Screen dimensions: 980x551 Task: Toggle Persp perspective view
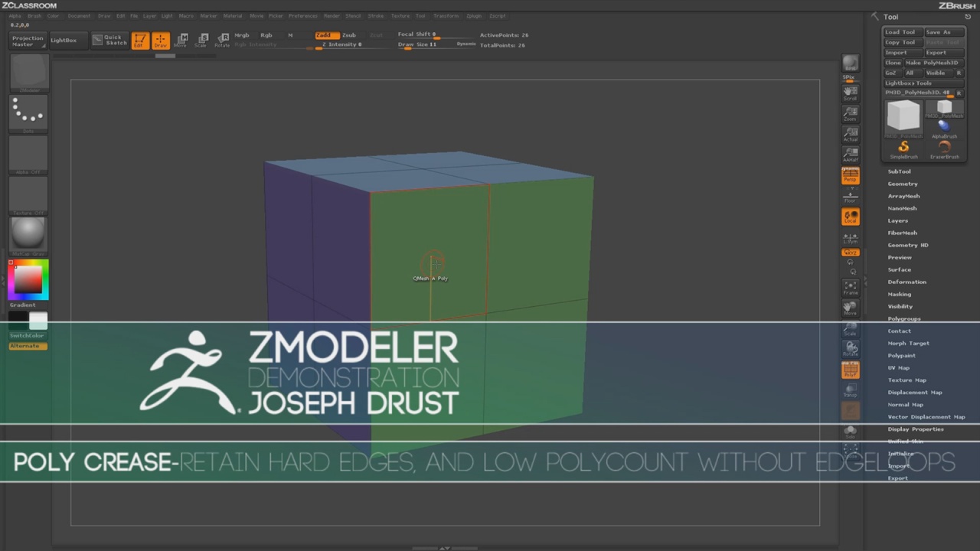850,176
